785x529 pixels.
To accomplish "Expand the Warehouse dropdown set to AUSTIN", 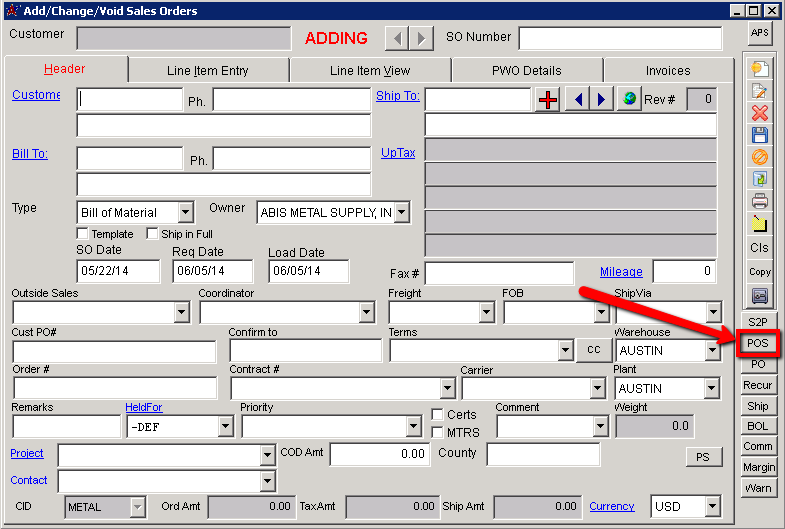I will [712, 351].
